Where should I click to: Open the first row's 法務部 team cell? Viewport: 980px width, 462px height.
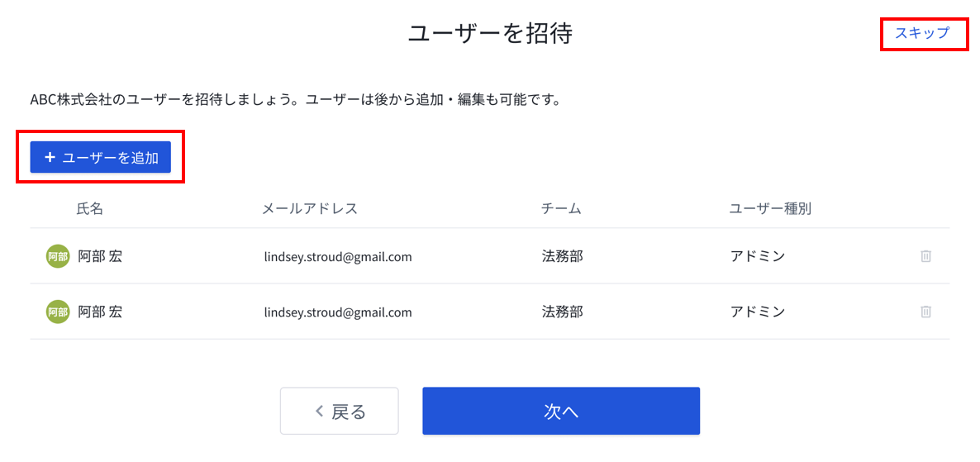[x=562, y=256]
